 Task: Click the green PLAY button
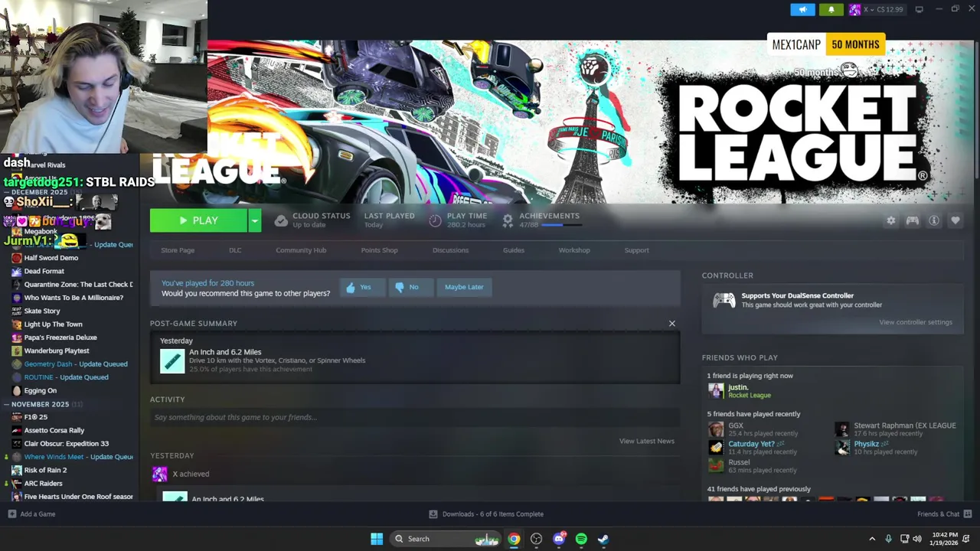tap(198, 220)
